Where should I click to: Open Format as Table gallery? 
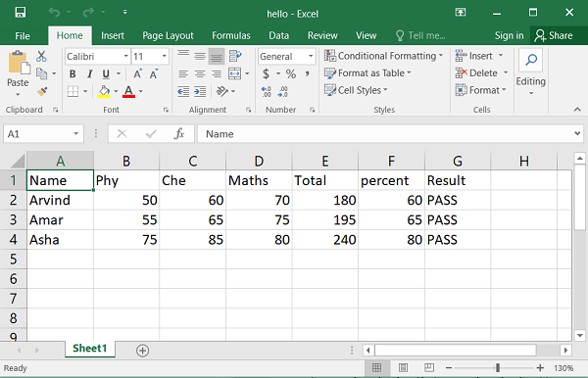tap(367, 73)
